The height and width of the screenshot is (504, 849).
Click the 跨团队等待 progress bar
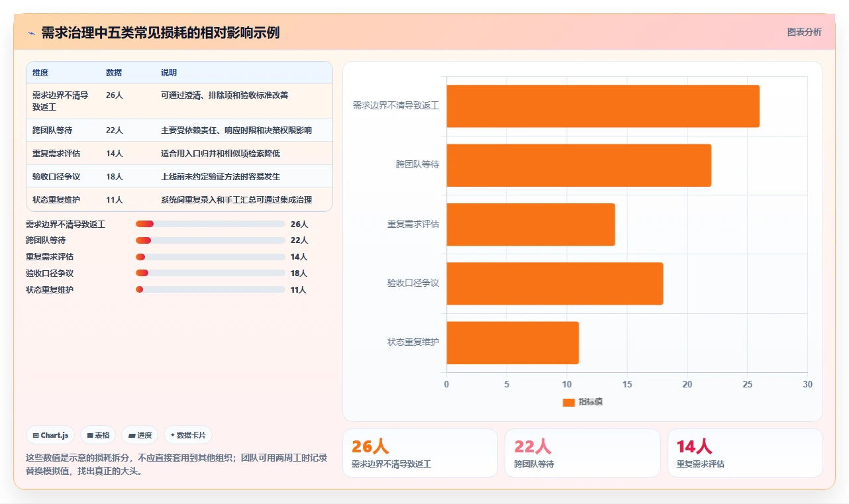(x=210, y=240)
